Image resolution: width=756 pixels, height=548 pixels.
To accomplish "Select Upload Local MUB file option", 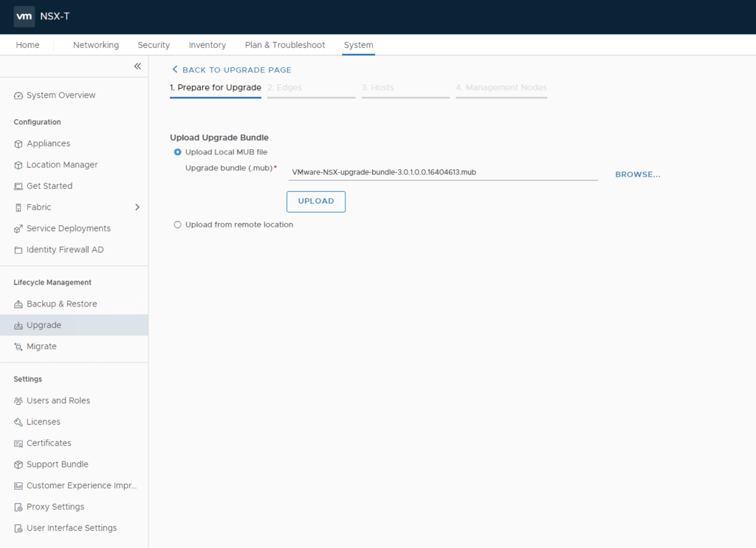I will [x=177, y=152].
